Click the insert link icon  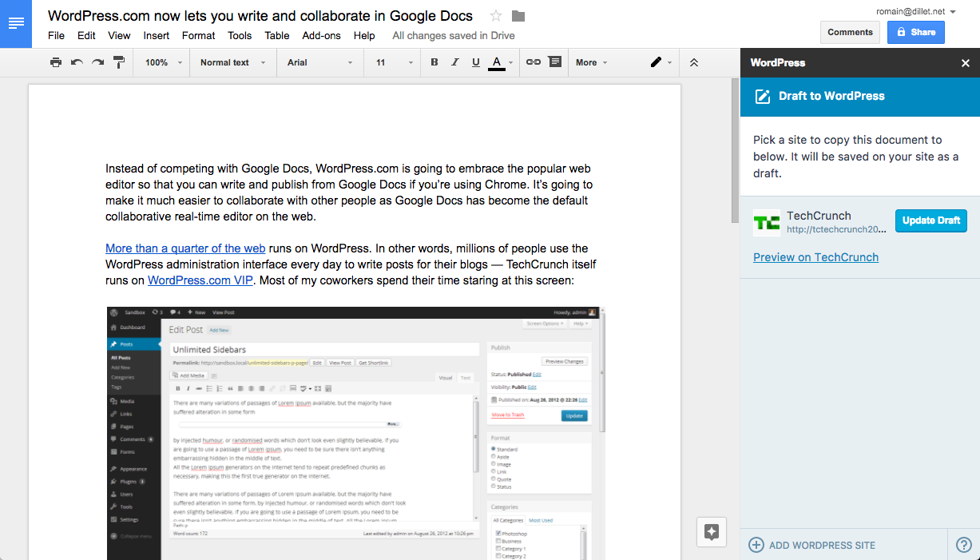pyautogui.click(x=533, y=62)
